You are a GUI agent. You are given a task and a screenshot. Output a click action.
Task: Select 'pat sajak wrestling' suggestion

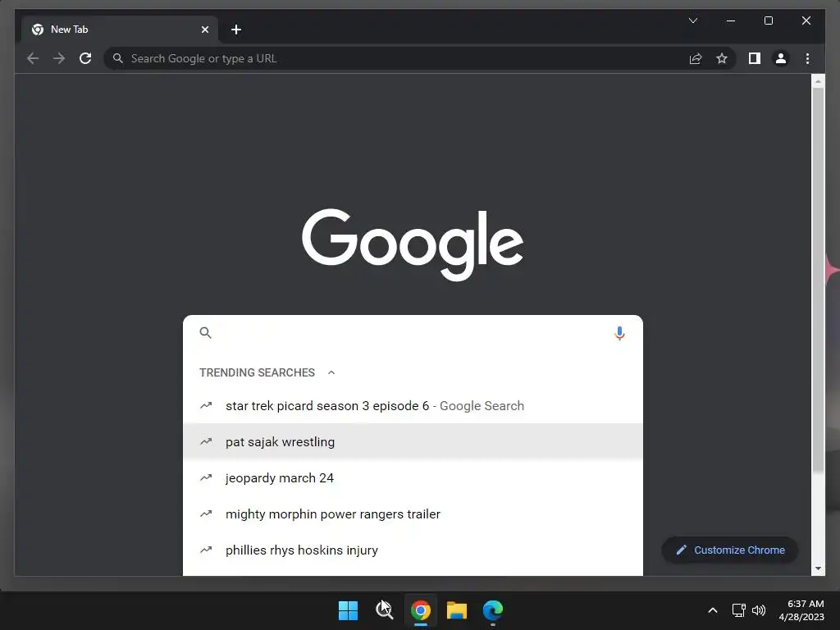pyautogui.click(x=413, y=441)
